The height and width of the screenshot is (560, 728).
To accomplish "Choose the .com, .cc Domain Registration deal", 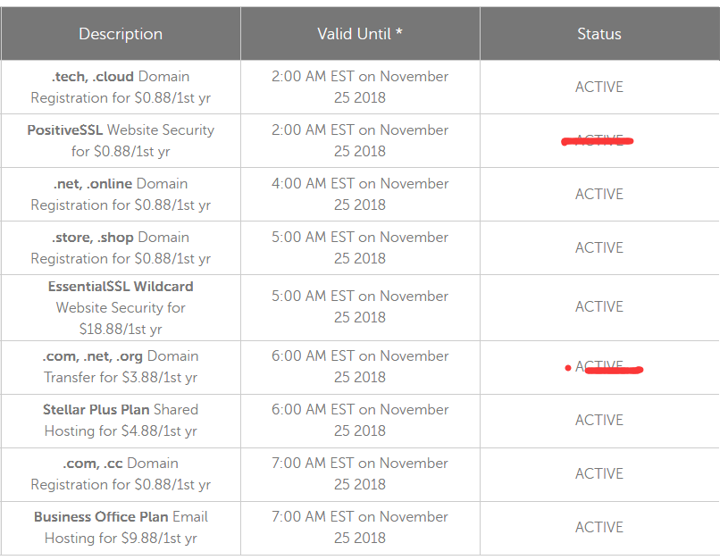I will (121, 473).
